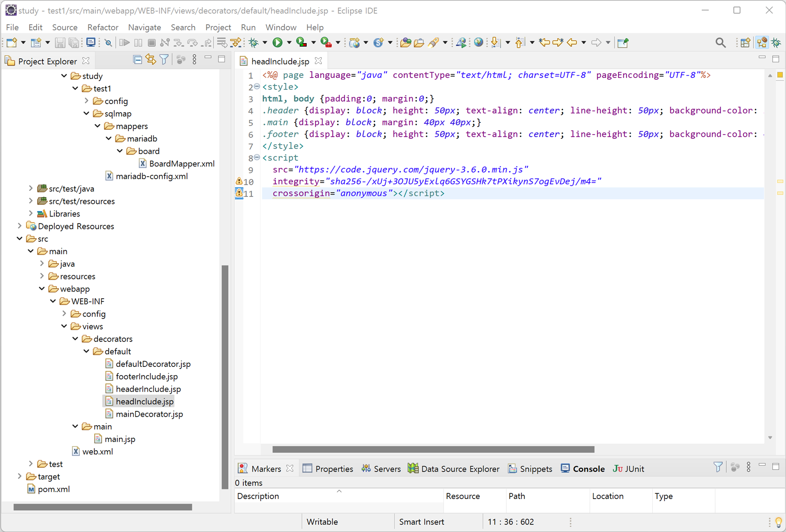Click the Project Explorer vertical scrollbar

pyautogui.click(x=225, y=377)
